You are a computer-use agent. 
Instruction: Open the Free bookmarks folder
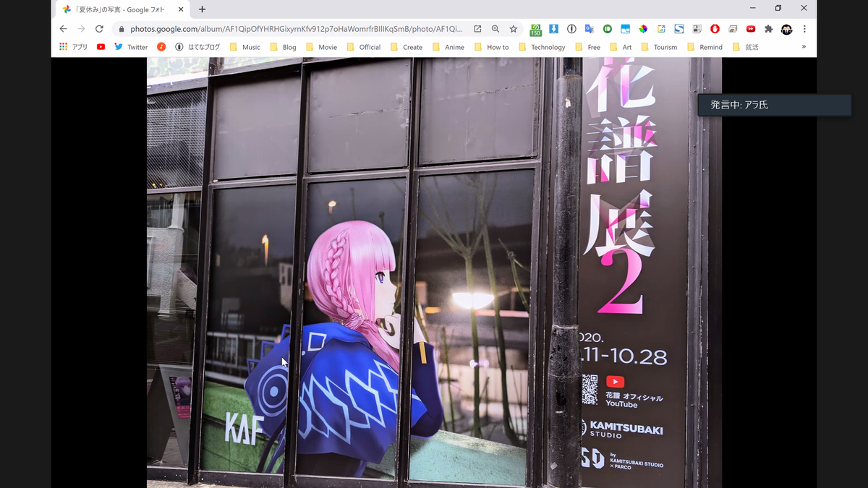tap(587, 47)
